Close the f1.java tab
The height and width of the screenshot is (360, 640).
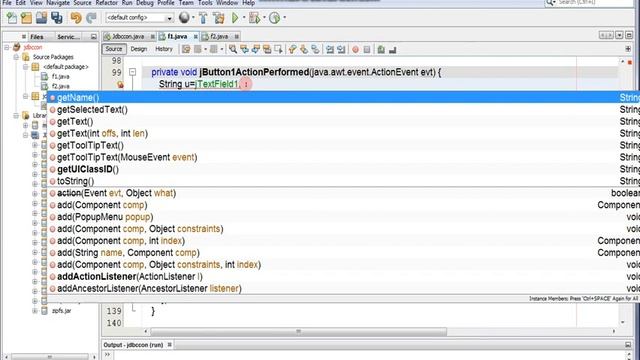tap(196, 37)
